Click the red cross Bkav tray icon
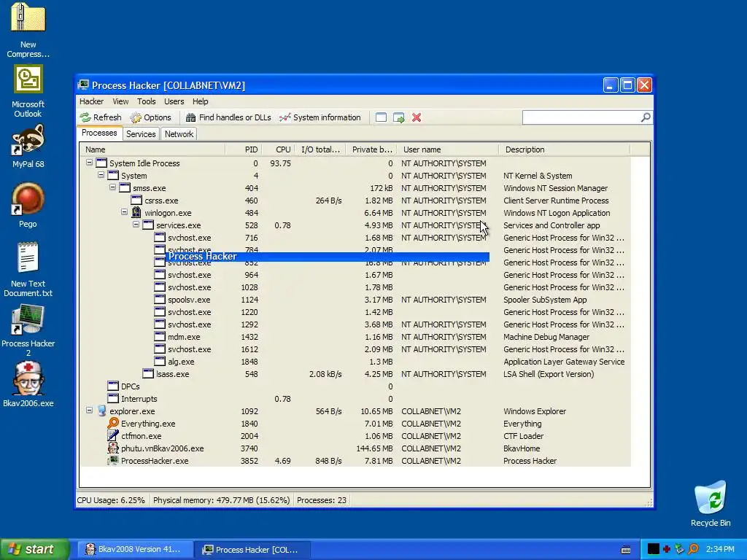 [x=667, y=549]
